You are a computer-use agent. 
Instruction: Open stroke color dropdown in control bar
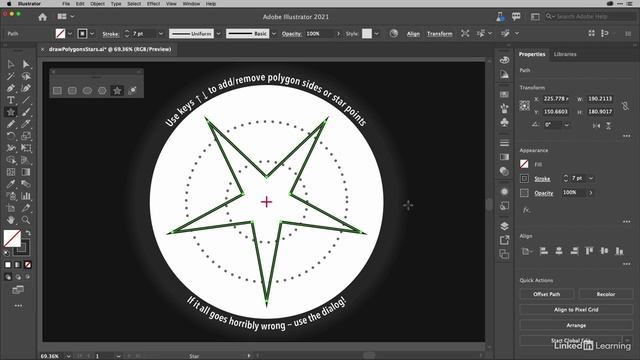click(92, 33)
